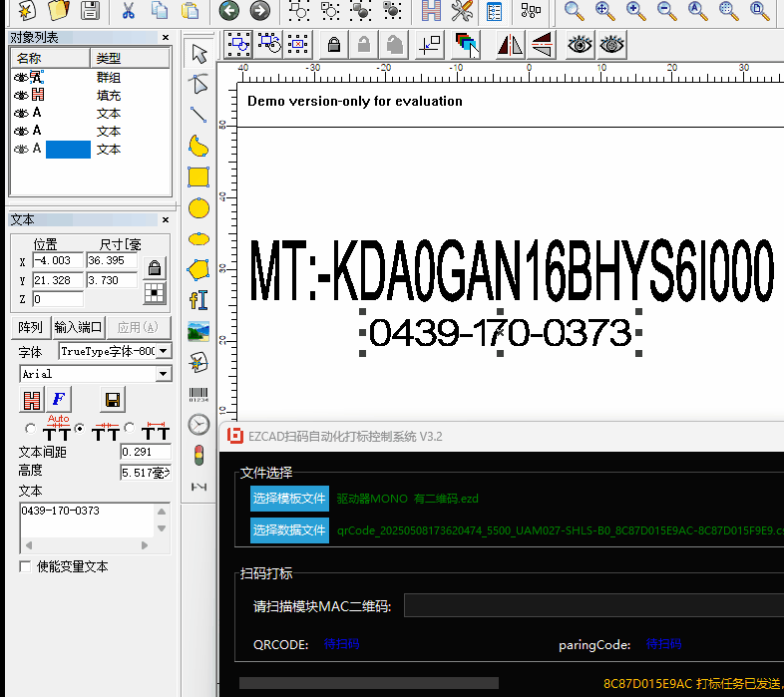Select the Line drawing tool
The height and width of the screenshot is (697, 784).
click(x=199, y=115)
